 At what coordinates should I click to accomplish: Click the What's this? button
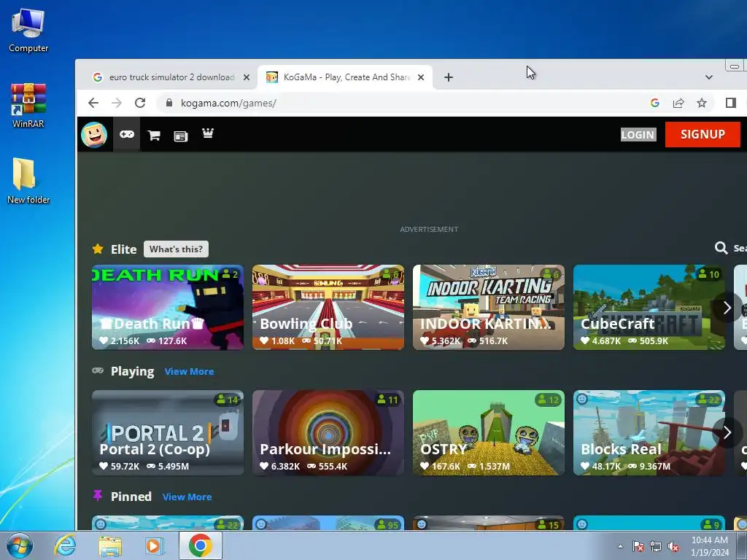176,249
